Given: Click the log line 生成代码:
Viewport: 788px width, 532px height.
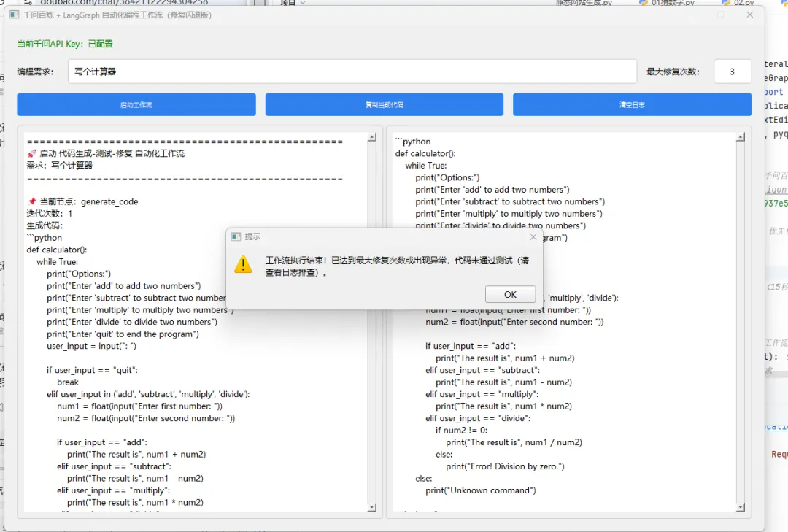Looking at the screenshot, I should (45, 225).
